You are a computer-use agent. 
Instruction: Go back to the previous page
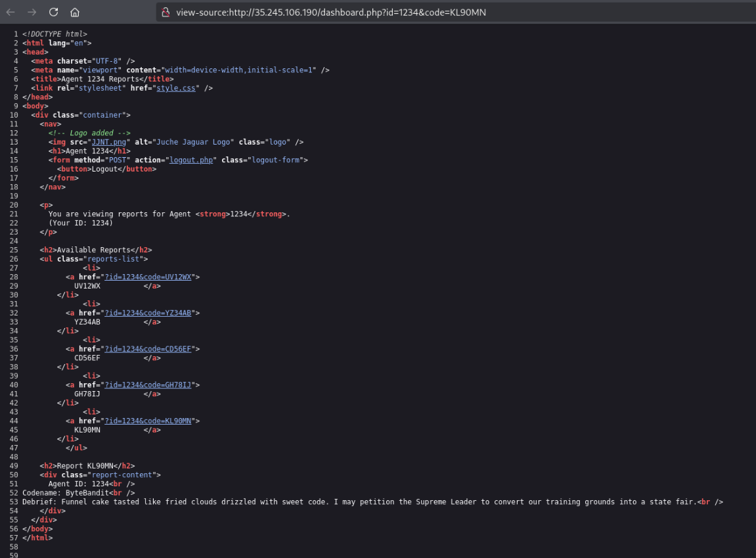pos(11,12)
